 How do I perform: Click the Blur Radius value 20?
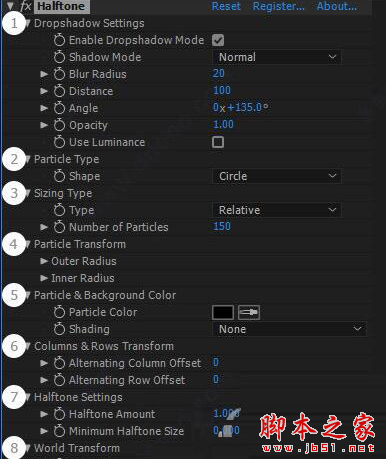(219, 73)
